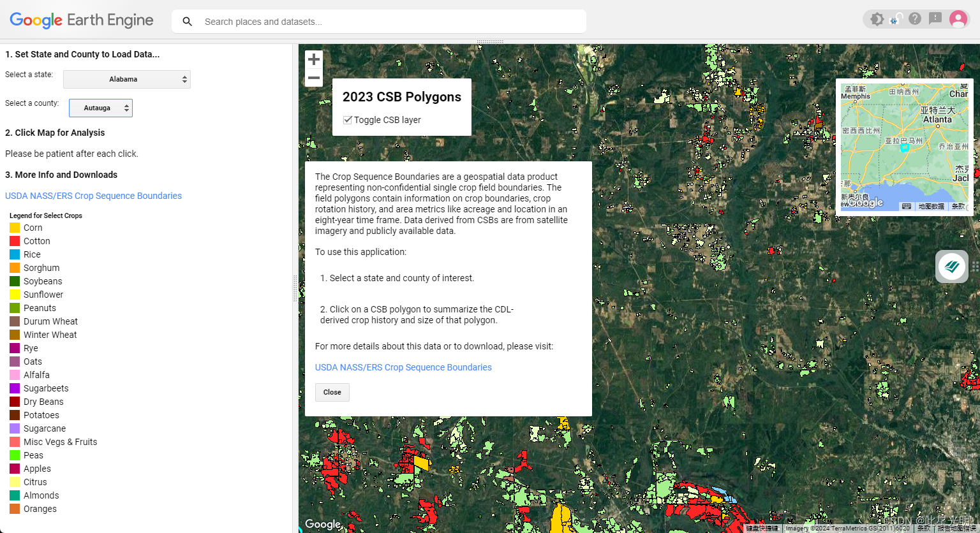This screenshot has height=533, width=980.
Task: Click the Soybeans dark green swatch
Action: click(15, 281)
